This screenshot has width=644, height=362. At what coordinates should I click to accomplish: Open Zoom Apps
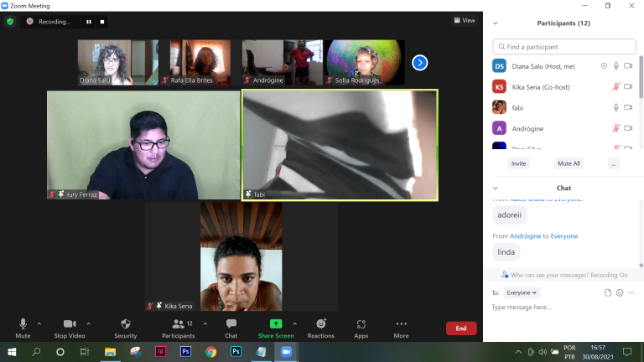click(361, 328)
